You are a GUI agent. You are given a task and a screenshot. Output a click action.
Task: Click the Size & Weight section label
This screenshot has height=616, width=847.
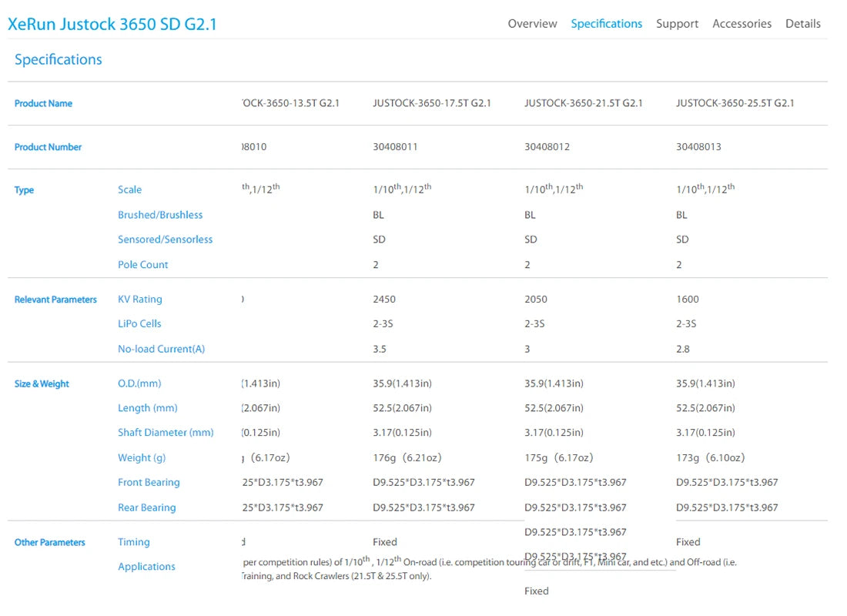(x=42, y=383)
